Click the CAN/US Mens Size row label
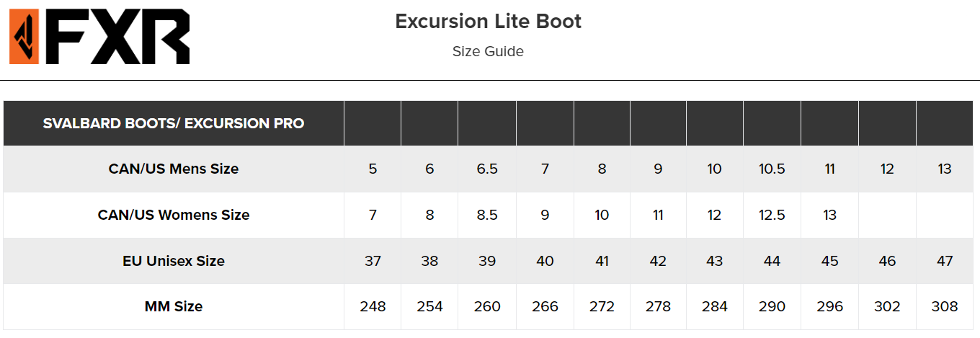980x338 pixels. 174,169
